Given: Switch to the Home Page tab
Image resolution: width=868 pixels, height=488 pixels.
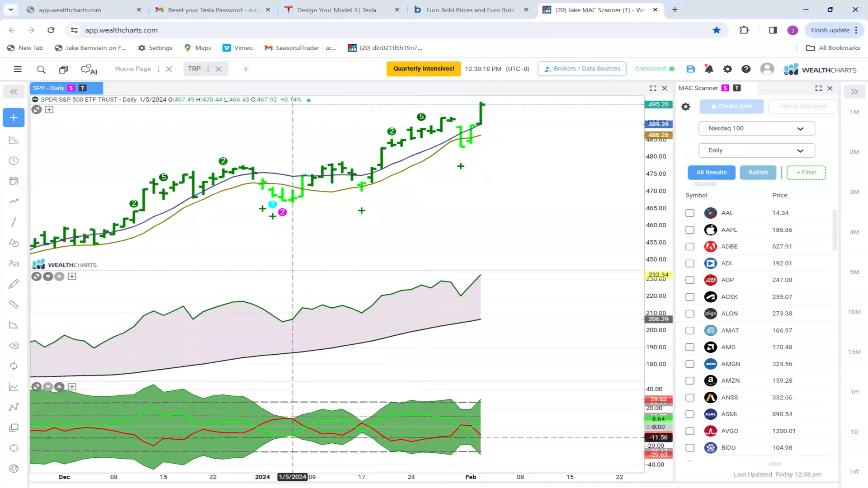Looking at the screenshot, I should pos(133,69).
